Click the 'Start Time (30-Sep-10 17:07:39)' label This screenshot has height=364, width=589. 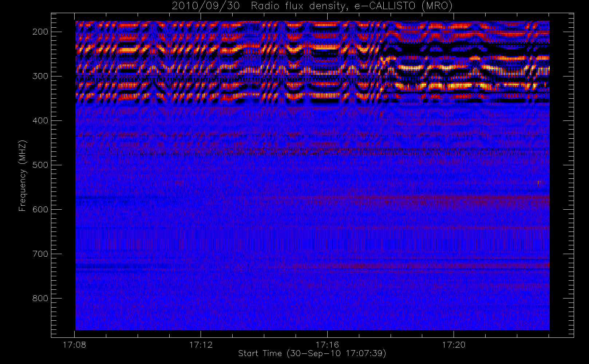coord(312,353)
